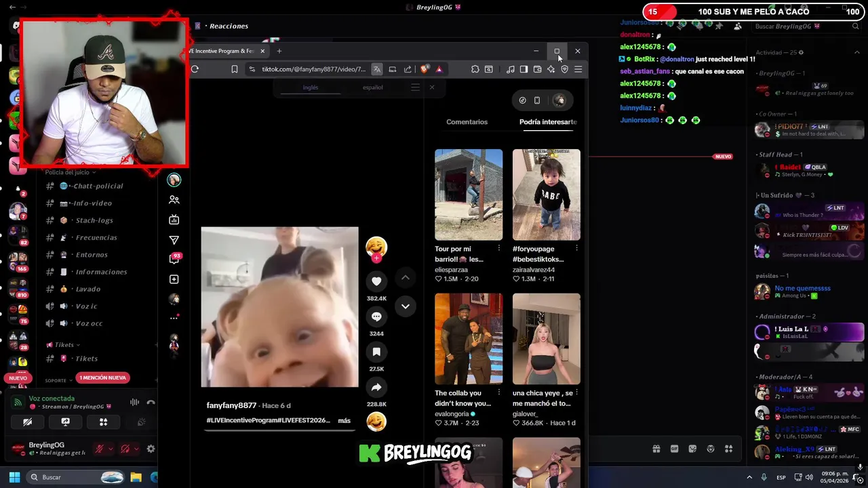This screenshot has width=868, height=488.
Task: Open the page translate icon in the address bar
Action: point(377,69)
